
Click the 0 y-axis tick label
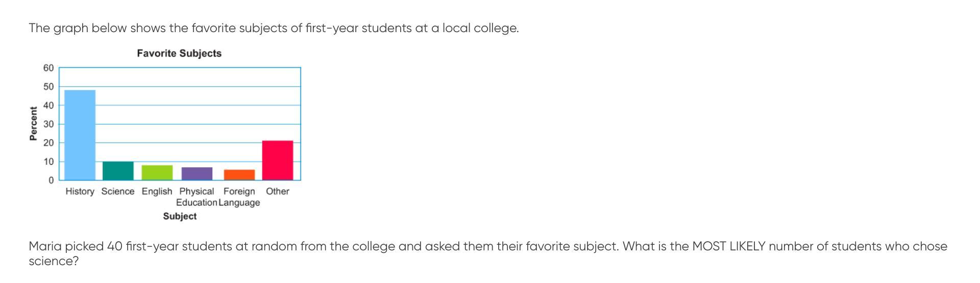[x=51, y=181]
